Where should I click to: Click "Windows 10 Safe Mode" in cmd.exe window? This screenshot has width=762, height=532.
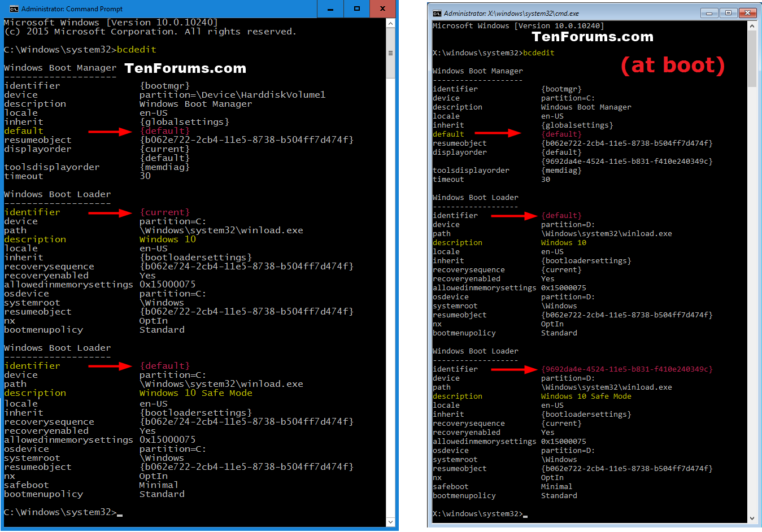tap(586, 396)
